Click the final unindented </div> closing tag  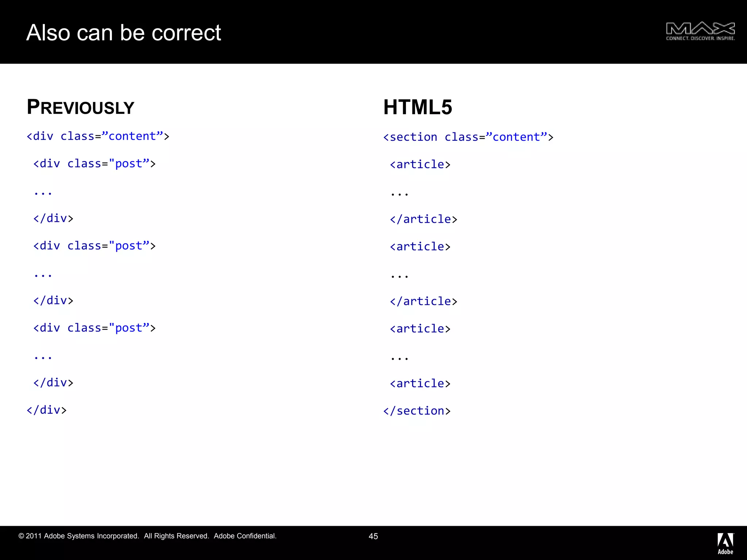(x=46, y=410)
